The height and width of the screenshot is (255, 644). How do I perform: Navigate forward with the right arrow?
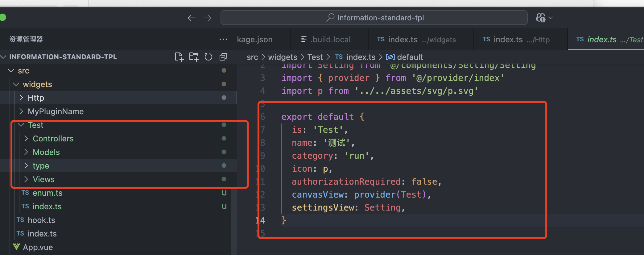click(208, 18)
